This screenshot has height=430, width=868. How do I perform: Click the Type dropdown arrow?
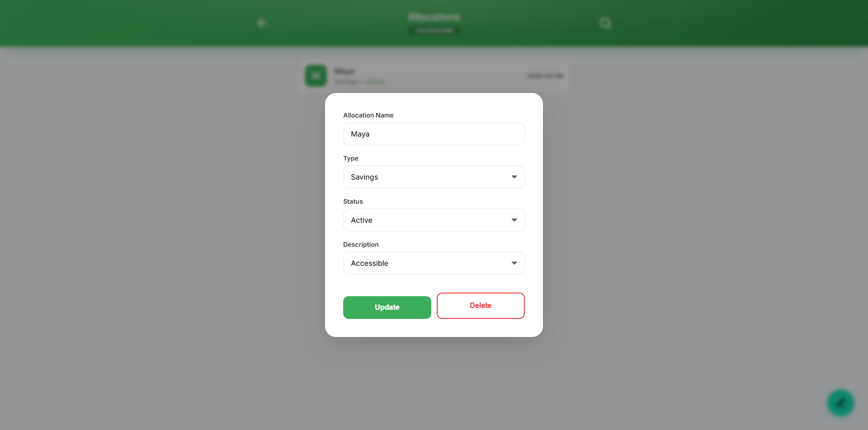coord(514,177)
